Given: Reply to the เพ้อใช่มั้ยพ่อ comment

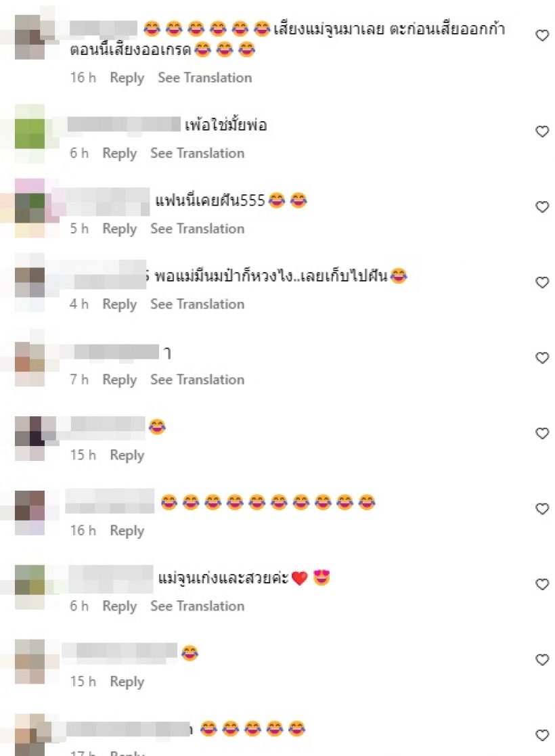Looking at the screenshot, I should pyautogui.click(x=120, y=154).
